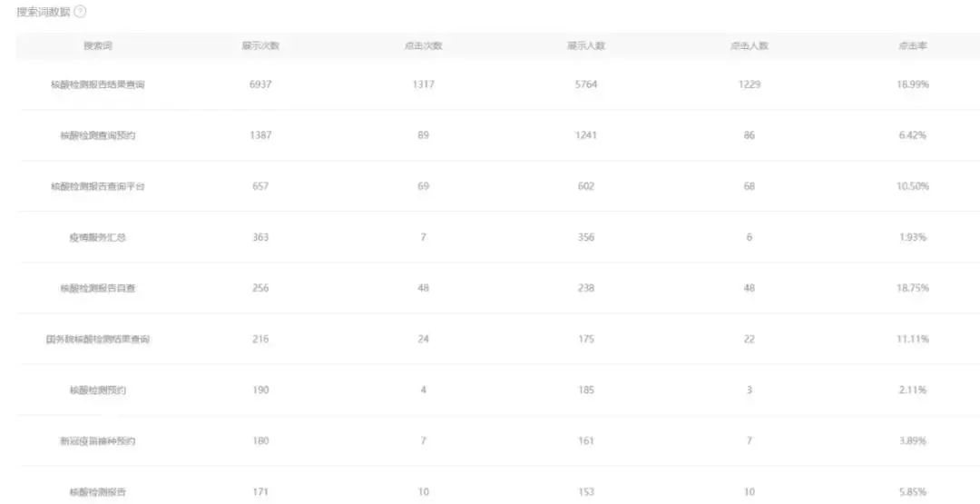
Task: Click the help icon beside 搜索词数据
Action: (80, 12)
